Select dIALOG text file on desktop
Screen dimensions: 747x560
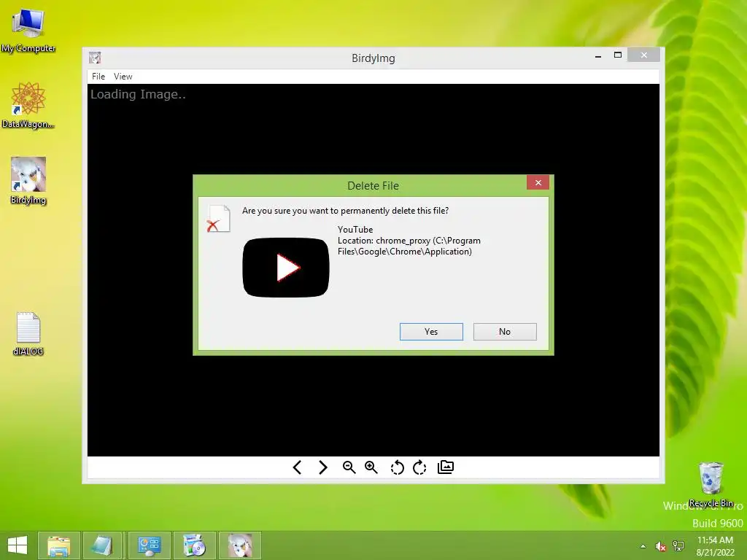28,334
